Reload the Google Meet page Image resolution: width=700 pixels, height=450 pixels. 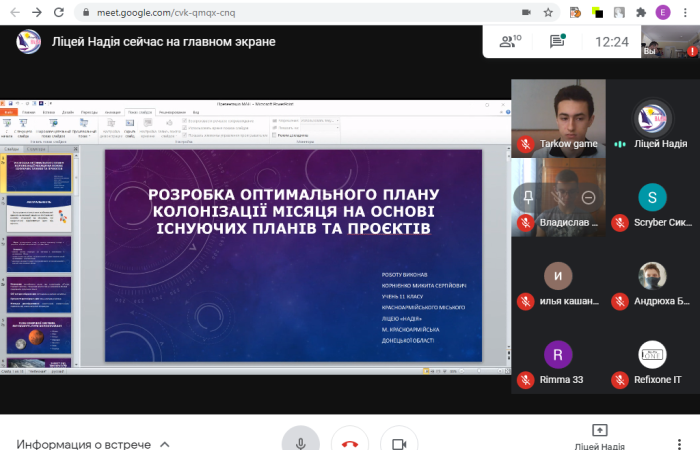61,13
